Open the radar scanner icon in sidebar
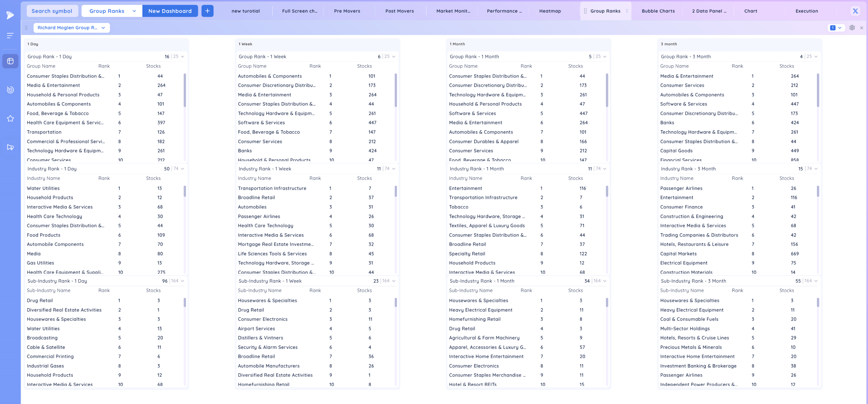868x404 pixels. 10,90
